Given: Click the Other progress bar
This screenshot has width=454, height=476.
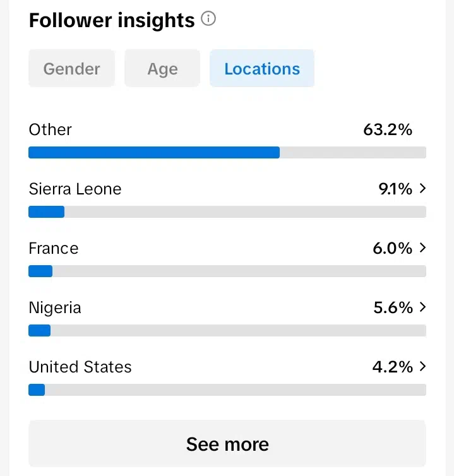Looking at the screenshot, I should click(x=227, y=152).
